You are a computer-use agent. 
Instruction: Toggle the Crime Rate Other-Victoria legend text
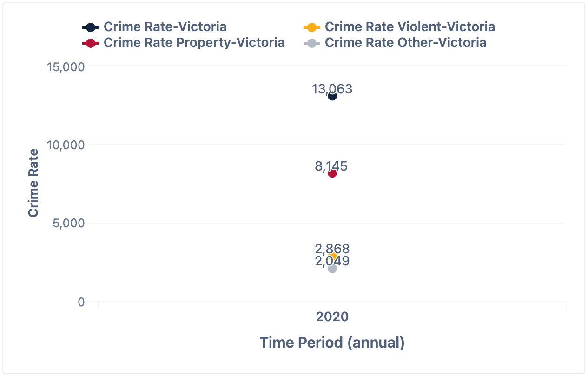(x=405, y=43)
